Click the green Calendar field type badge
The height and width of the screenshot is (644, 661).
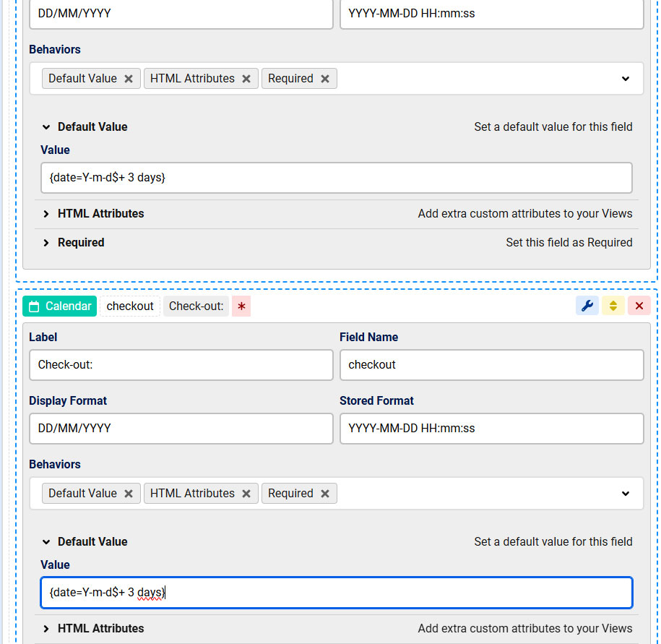(x=60, y=306)
